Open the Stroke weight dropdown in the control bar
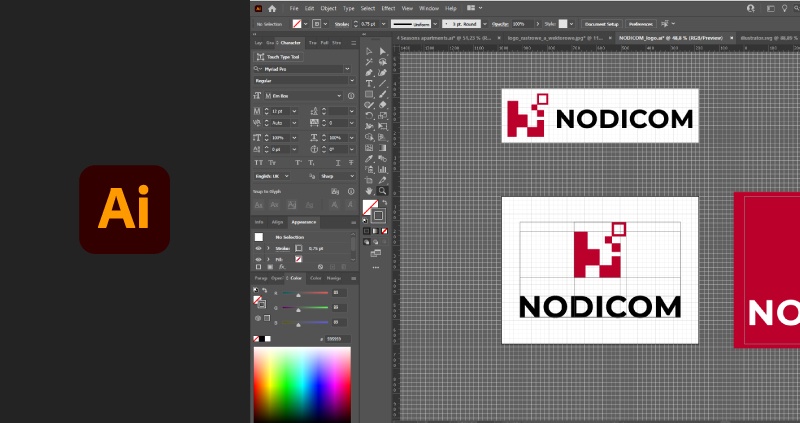Screen dimensions: 800x423 384,24
